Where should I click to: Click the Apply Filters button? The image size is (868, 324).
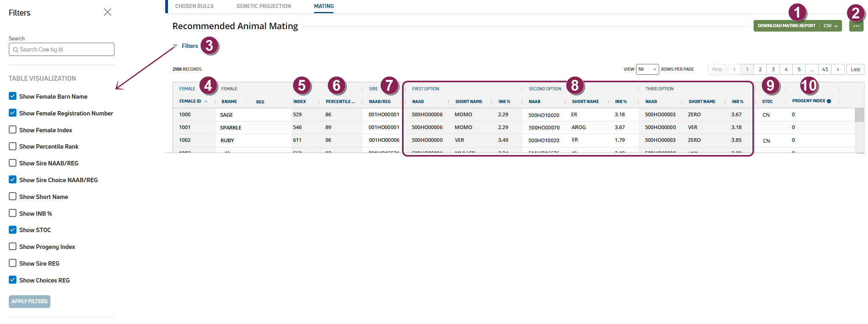coord(30,301)
